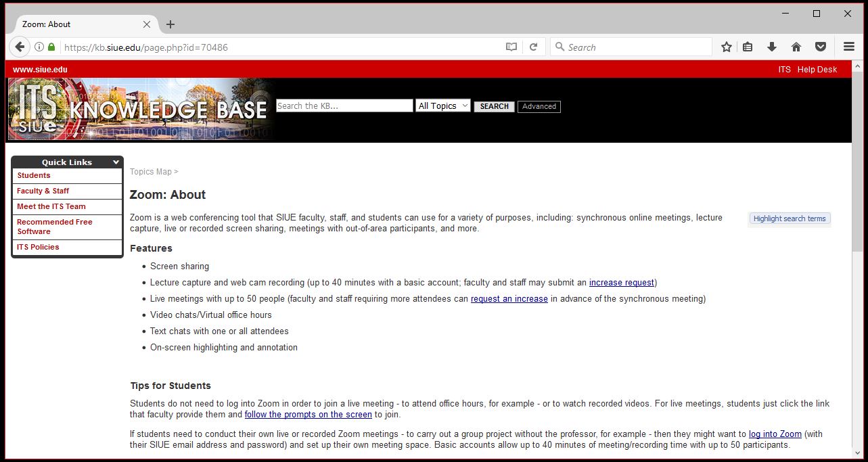The height and width of the screenshot is (462, 868).
Task: Open the hamburger menu icon
Action: pyautogui.click(x=848, y=47)
